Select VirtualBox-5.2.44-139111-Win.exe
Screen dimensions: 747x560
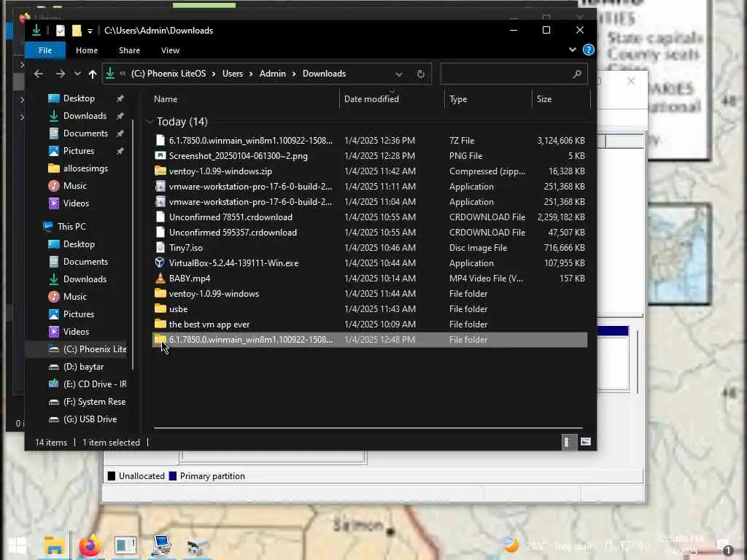click(x=370, y=262)
